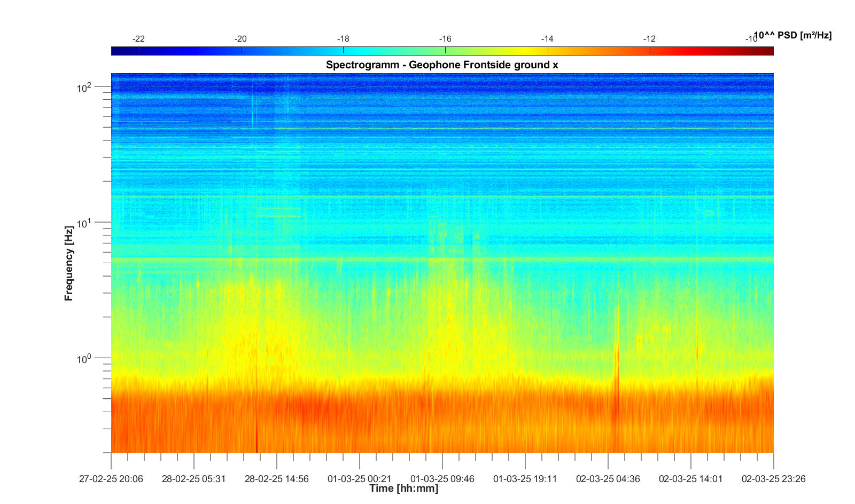Select the 10^1 frequency tick label
This screenshot has width=855, height=504.
tap(84, 223)
